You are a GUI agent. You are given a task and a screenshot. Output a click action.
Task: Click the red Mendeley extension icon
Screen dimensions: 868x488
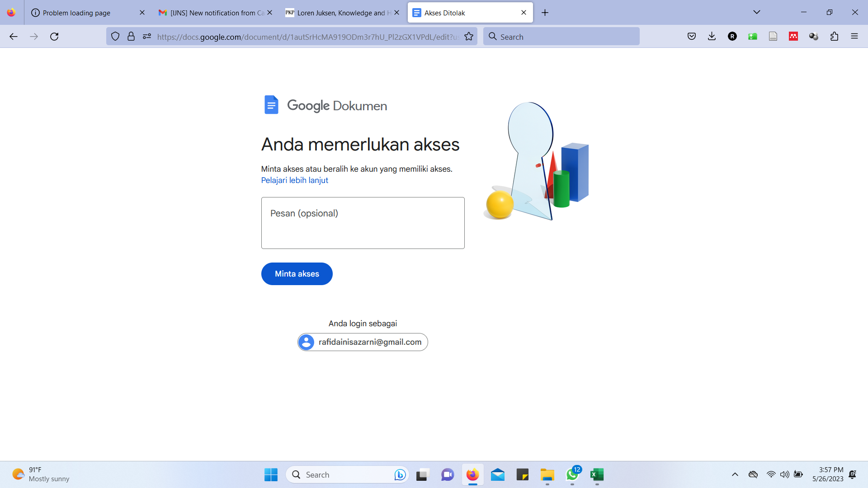[x=793, y=37]
